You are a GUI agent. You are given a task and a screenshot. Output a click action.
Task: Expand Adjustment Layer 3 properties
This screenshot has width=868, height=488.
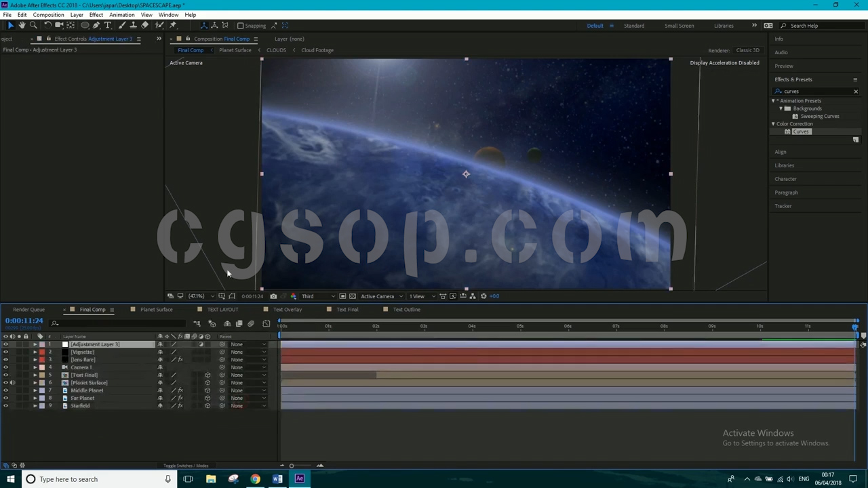35,344
